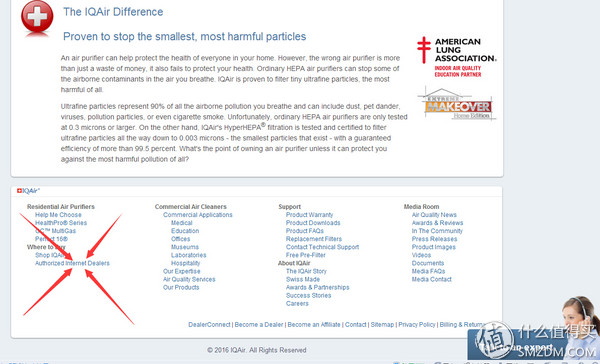This screenshot has width=600, height=364.
Task: Click the IQAir footer logo
Action: coord(28,191)
